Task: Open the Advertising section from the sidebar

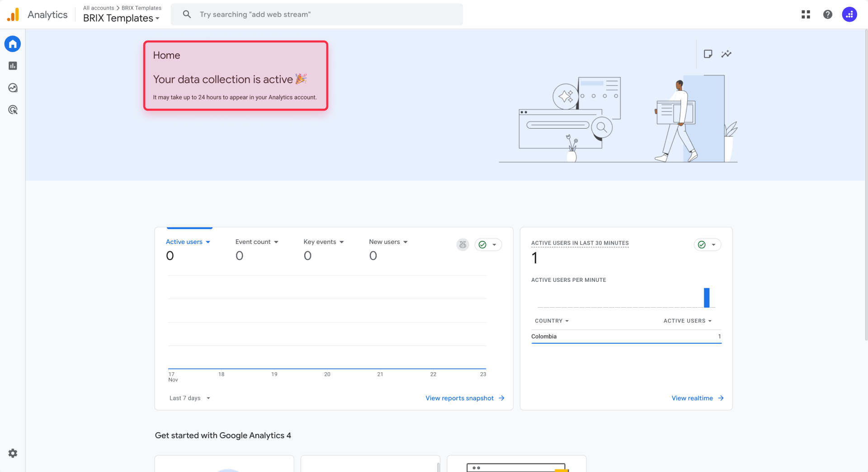Action: [13, 109]
